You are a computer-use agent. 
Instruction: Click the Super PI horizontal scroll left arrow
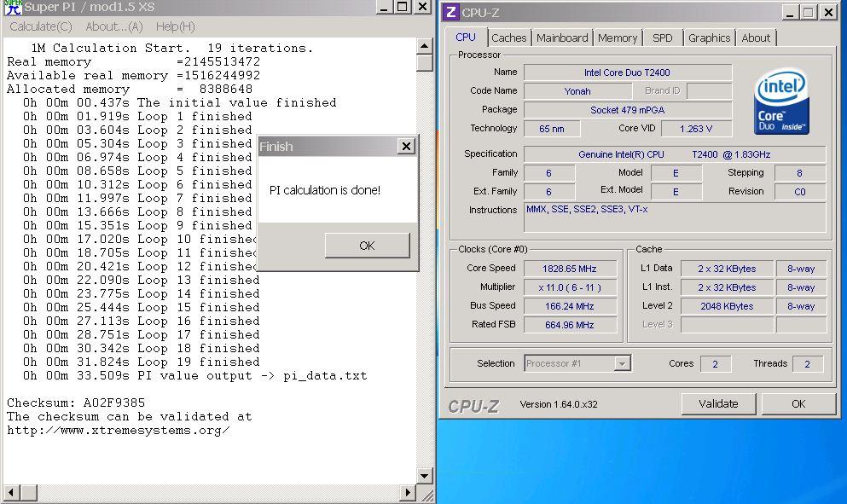(x=11, y=492)
